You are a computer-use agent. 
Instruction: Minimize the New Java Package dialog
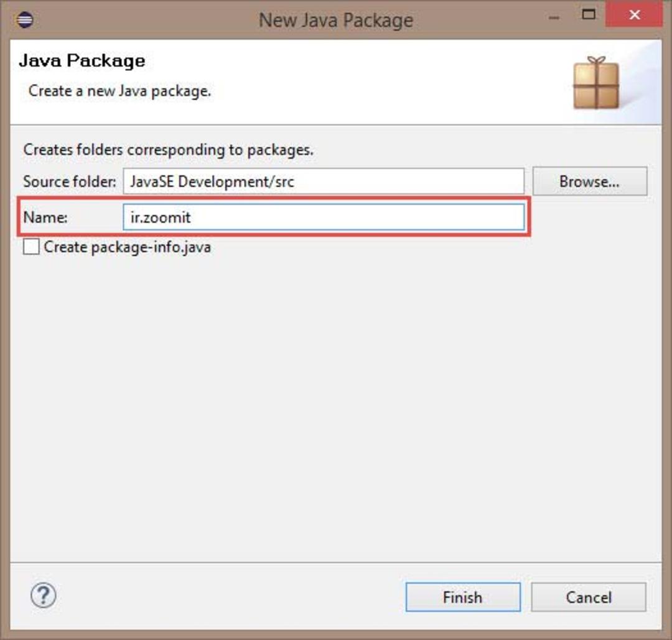tap(554, 17)
